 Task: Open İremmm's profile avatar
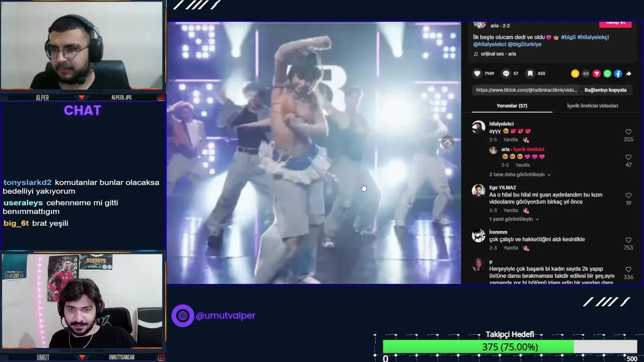click(x=478, y=235)
